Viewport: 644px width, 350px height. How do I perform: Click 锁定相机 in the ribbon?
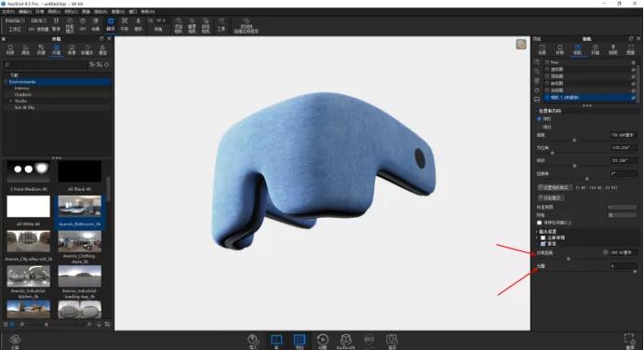[206, 25]
